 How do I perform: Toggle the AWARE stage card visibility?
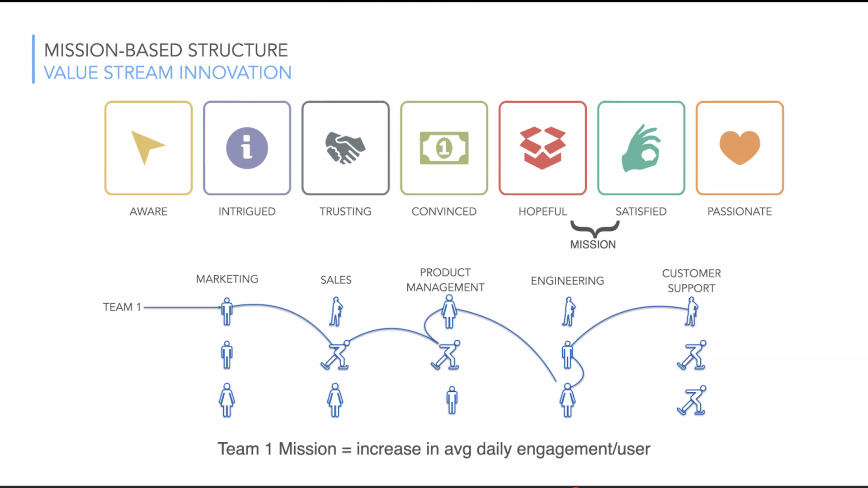pyautogui.click(x=148, y=147)
